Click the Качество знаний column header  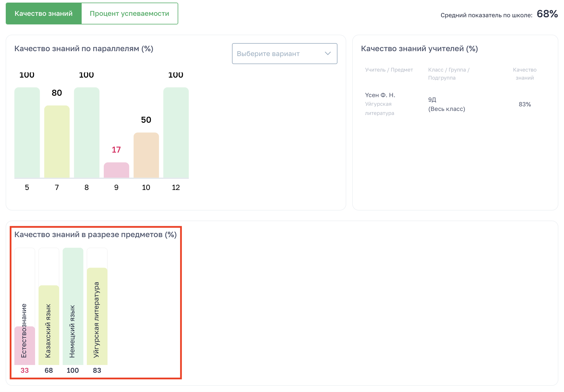click(525, 74)
